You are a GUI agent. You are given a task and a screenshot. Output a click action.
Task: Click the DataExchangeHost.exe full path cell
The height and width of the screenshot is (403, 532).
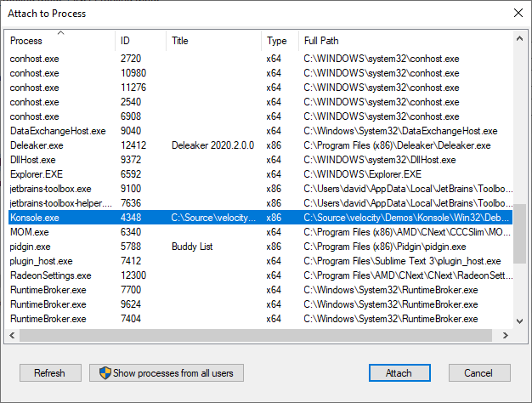point(400,131)
